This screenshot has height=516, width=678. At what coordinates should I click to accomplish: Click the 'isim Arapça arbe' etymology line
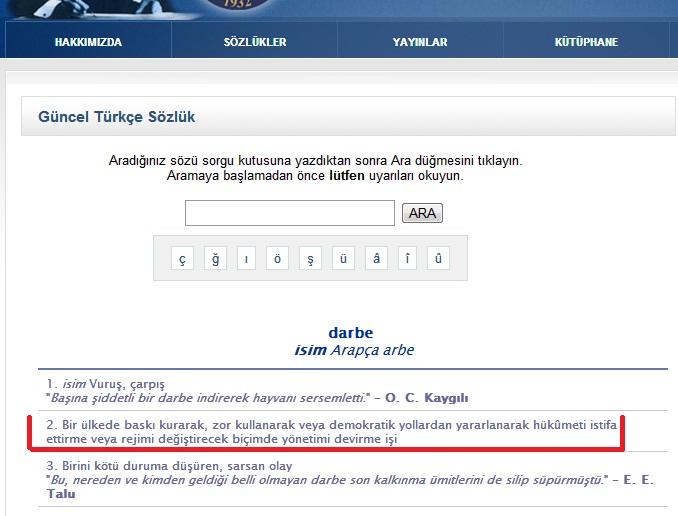[x=354, y=350]
